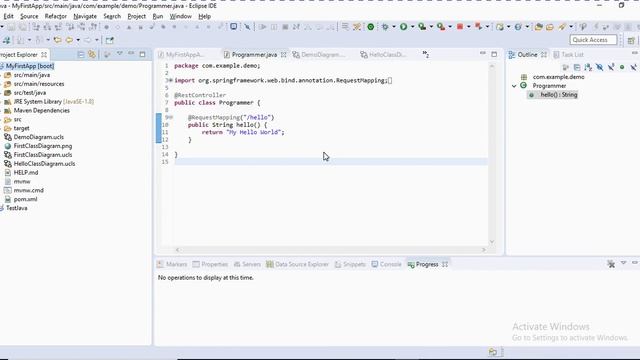Image resolution: width=640 pixels, height=360 pixels.
Task: Select com.example.demo package in Outline
Action: 558,77
